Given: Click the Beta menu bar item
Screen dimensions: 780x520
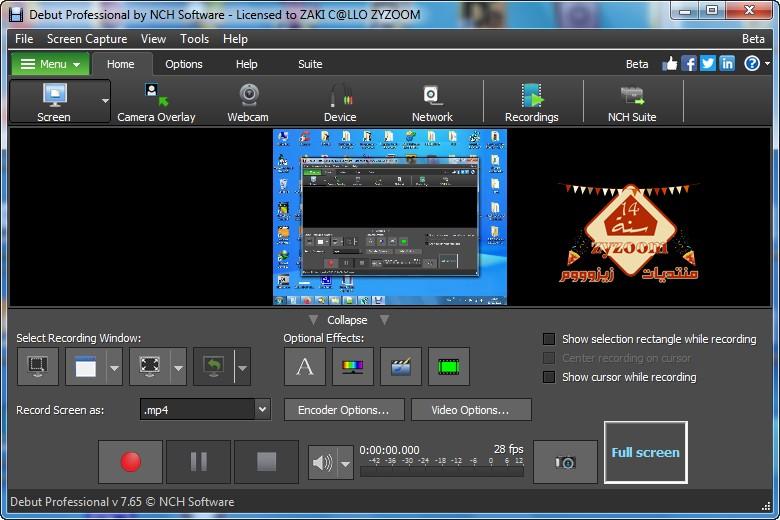Looking at the screenshot, I should (x=753, y=39).
